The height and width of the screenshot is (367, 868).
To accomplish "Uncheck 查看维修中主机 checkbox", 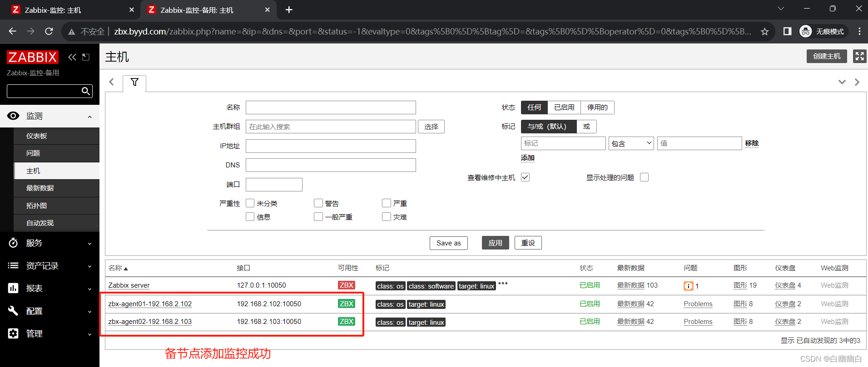I will [x=526, y=177].
